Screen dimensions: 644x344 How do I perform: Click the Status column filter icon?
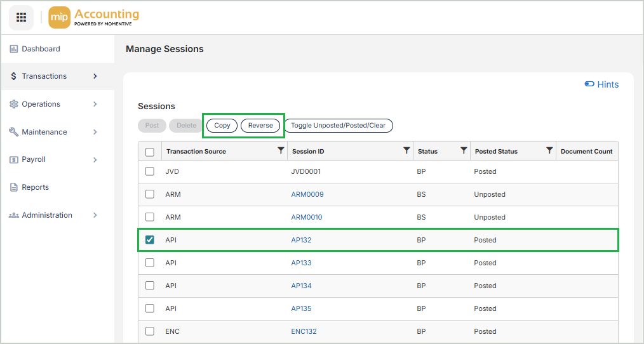tap(464, 151)
